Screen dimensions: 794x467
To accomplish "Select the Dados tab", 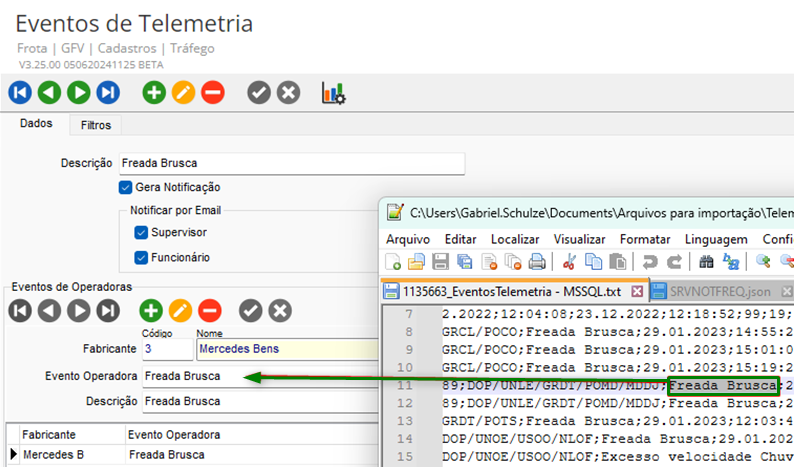I will 36,124.
